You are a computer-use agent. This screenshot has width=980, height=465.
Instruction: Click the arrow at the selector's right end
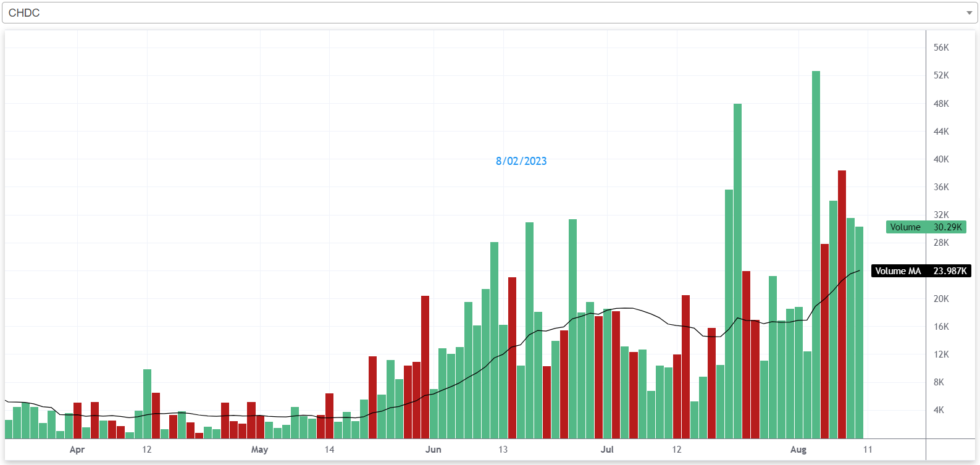click(x=969, y=13)
